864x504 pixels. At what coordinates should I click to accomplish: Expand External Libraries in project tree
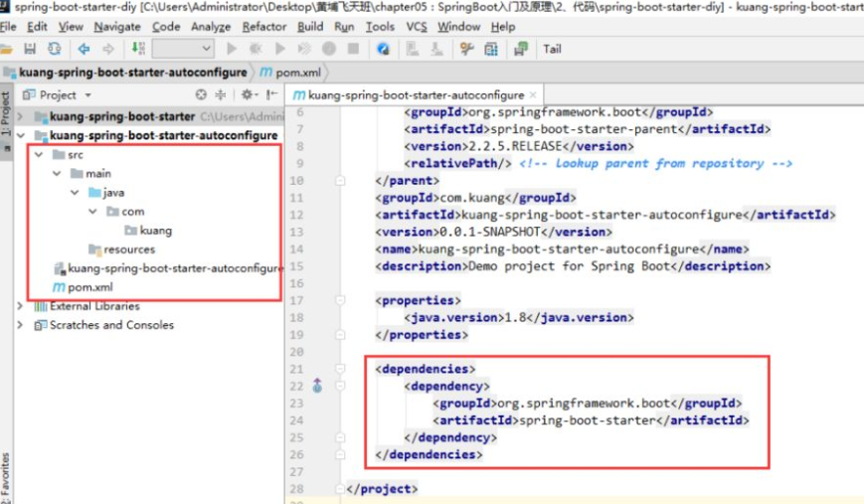pos(21,306)
